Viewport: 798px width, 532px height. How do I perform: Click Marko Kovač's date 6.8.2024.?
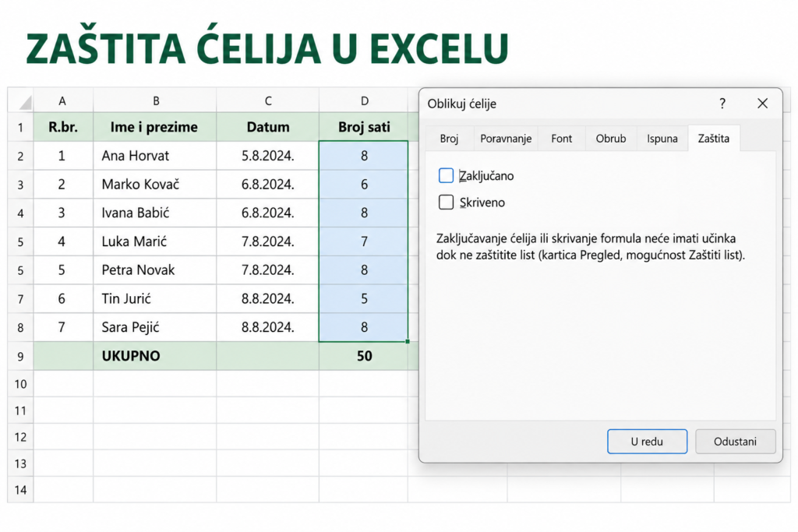(x=268, y=184)
